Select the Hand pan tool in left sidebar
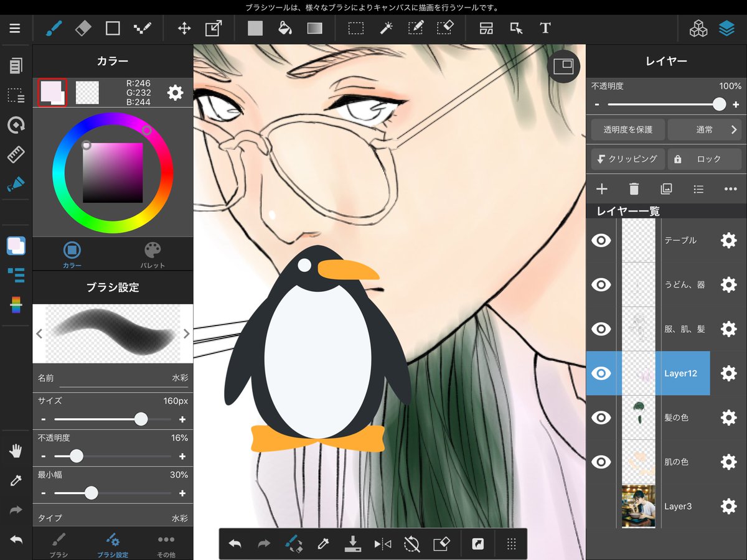Screen dimensions: 747x560 [x=16, y=452]
